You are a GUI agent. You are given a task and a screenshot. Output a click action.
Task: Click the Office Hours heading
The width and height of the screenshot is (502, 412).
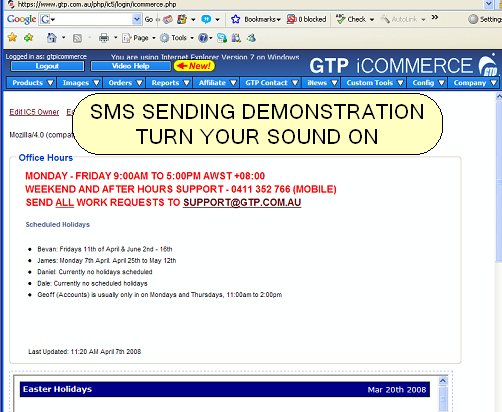[46, 158]
